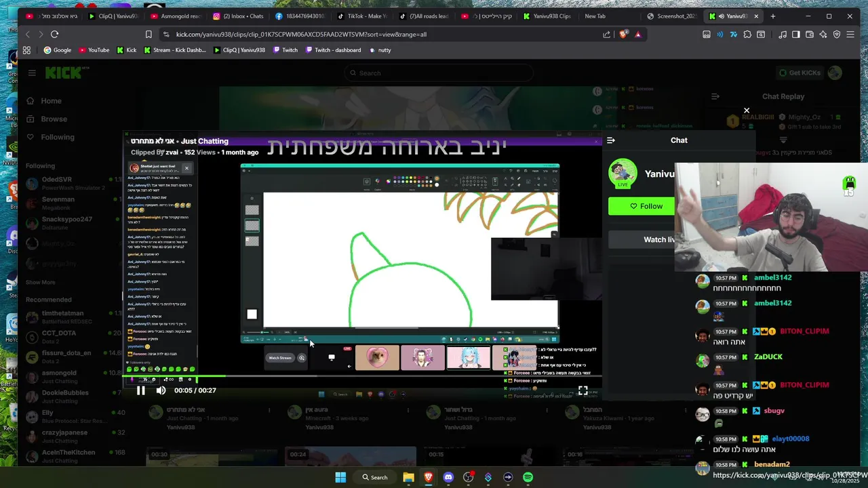
Task: Open the Brave VPN shield icon in the toolbar
Action: 837,35
